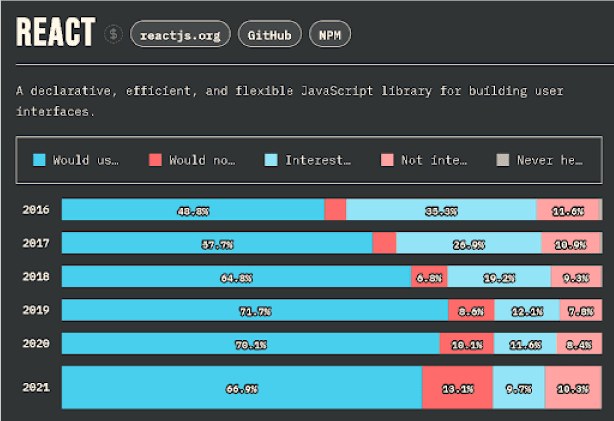Click the gray 'Never heard' color swatch
Image resolution: width=614 pixels, height=421 pixels.
503,160
